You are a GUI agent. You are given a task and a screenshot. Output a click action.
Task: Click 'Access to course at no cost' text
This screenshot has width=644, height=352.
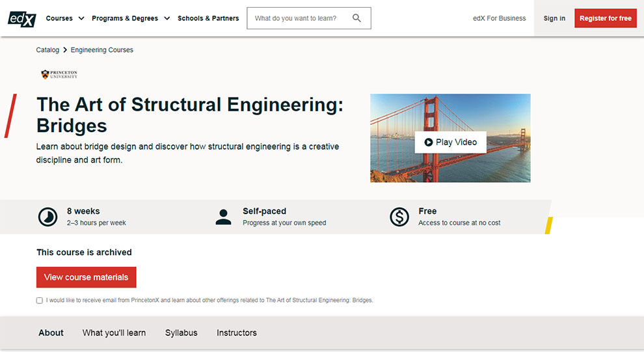pyautogui.click(x=459, y=223)
